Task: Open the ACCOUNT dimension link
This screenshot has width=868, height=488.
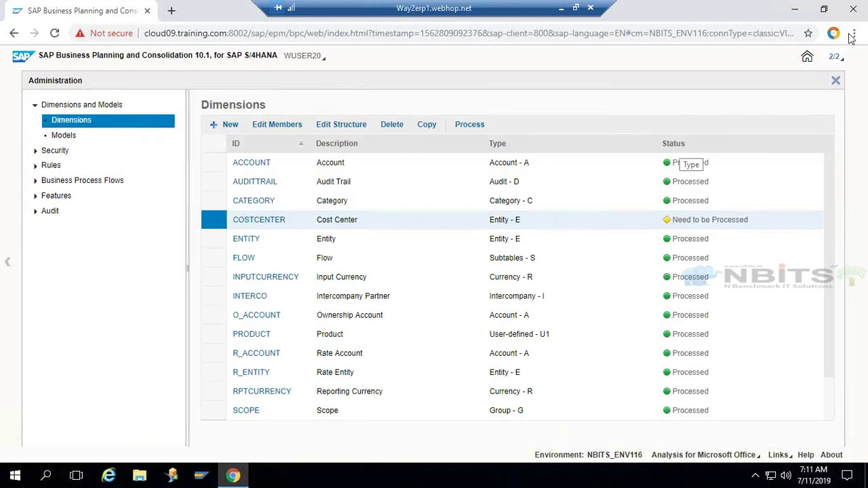Action: click(x=252, y=163)
